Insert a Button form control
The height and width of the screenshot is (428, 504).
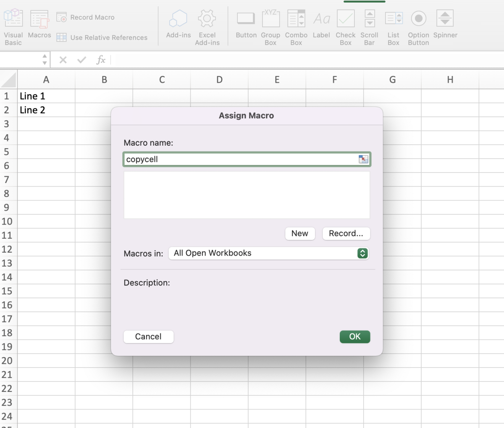pyautogui.click(x=246, y=19)
